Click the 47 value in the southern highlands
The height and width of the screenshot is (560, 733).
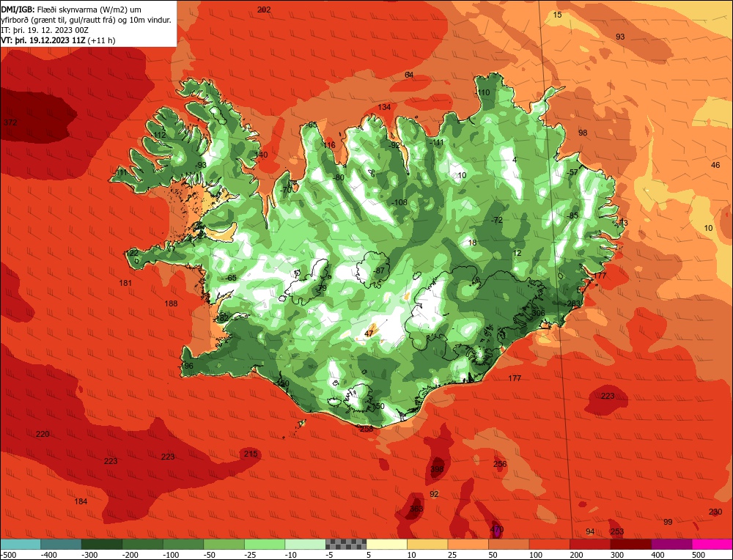click(x=369, y=334)
